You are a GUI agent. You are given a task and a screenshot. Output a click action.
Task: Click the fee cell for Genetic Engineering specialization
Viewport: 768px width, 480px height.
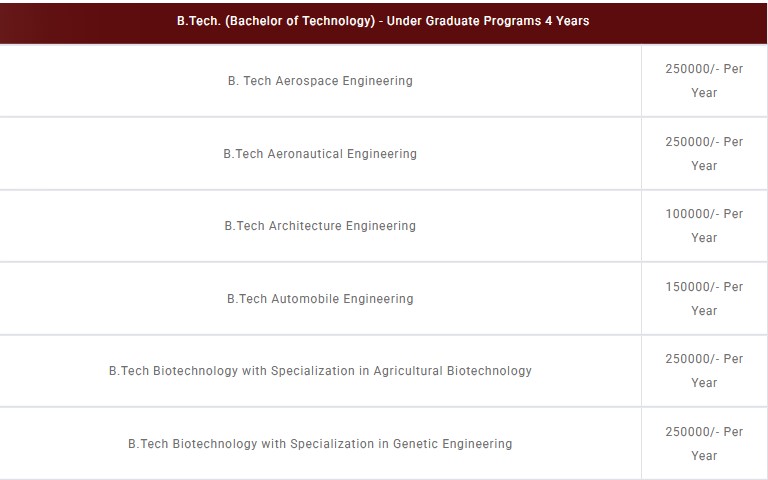tap(704, 444)
